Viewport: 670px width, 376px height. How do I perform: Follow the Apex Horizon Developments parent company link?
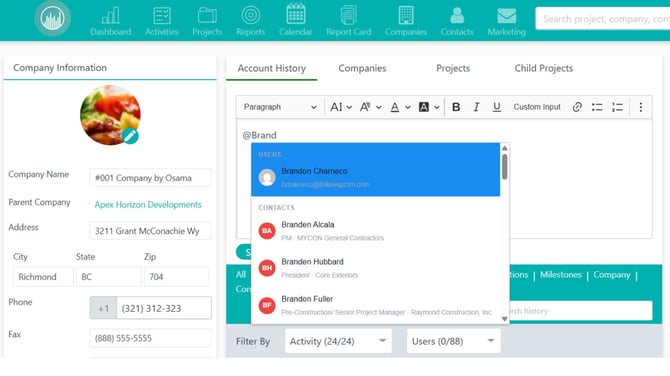pos(148,205)
